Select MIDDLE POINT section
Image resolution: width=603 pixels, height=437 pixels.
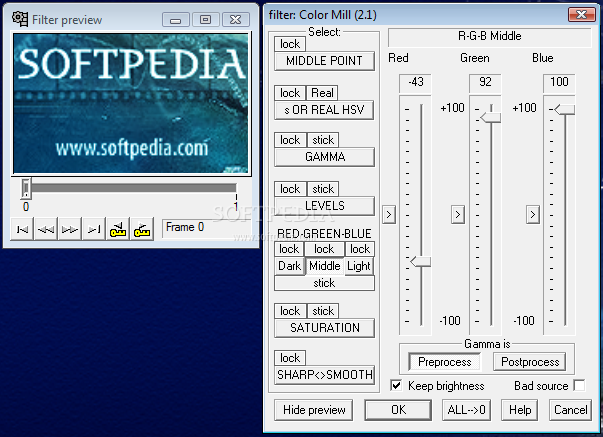tap(324, 61)
